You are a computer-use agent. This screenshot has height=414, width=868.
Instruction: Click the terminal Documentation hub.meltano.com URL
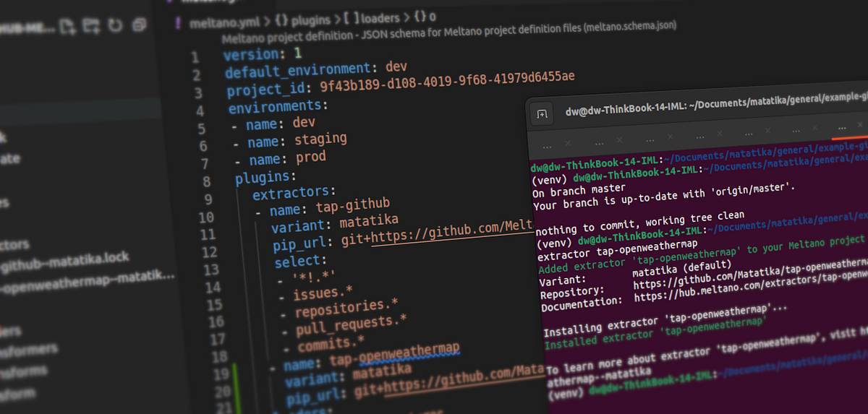coord(750,285)
